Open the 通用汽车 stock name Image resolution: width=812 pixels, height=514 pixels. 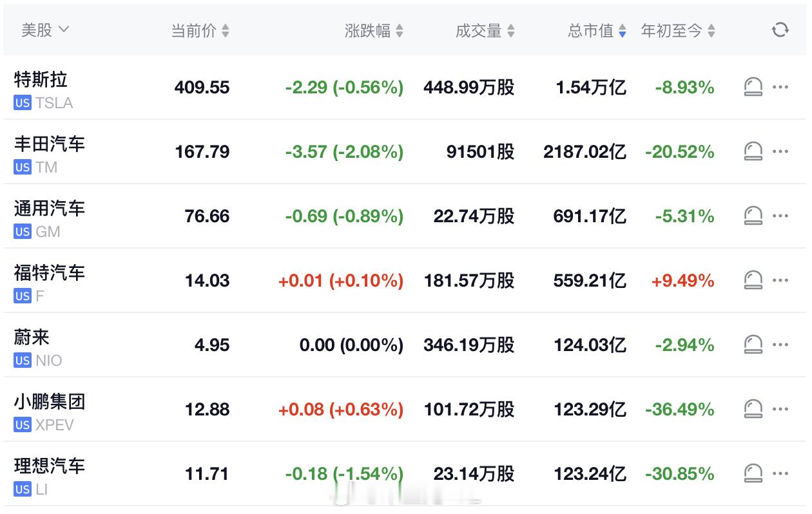tap(50, 208)
